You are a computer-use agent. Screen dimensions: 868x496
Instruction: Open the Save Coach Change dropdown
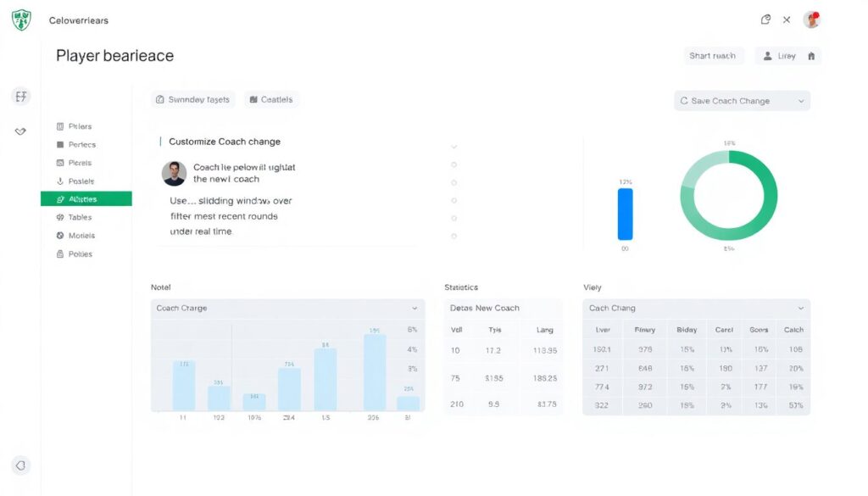click(742, 101)
